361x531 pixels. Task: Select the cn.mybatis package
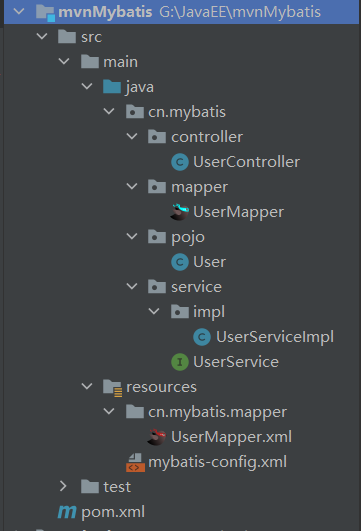point(187,112)
